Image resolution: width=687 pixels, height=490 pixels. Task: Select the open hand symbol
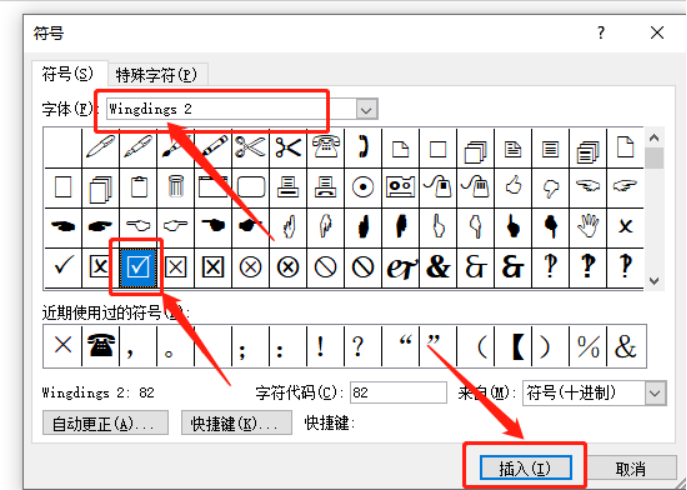coord(588,227)
